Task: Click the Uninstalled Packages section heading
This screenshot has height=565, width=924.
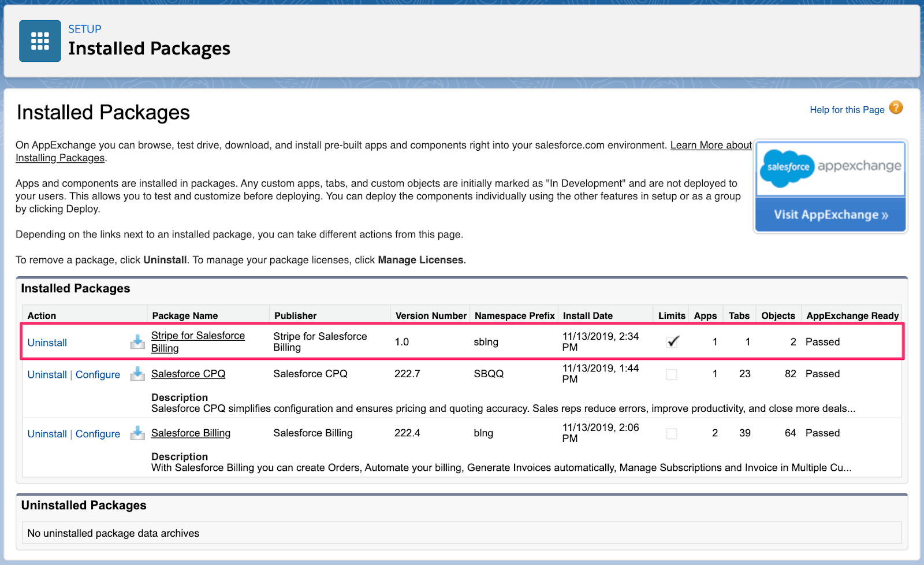Action: click(x=84, y=505)
